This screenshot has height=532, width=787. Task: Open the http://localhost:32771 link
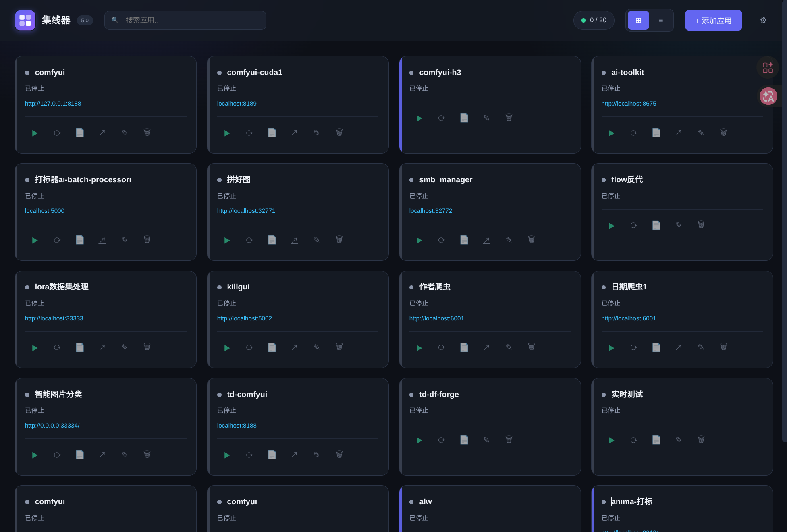pyautogui.click(x=246, y=211)
